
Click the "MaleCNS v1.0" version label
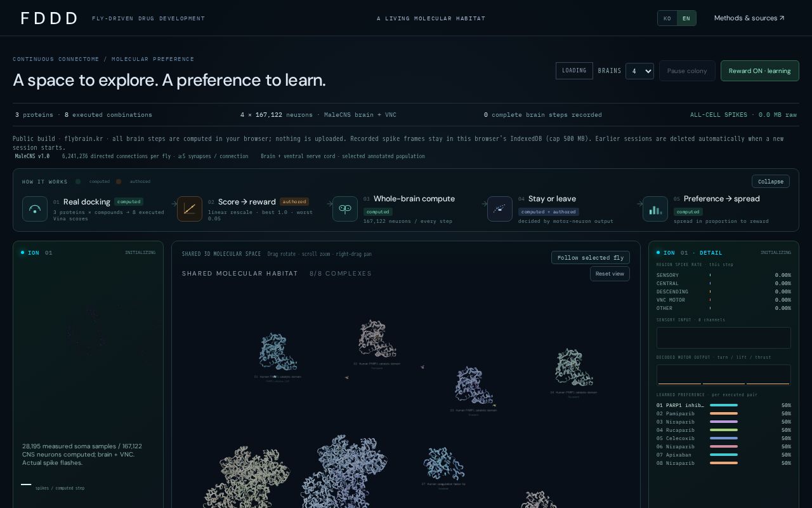click(x=32, y=156)
